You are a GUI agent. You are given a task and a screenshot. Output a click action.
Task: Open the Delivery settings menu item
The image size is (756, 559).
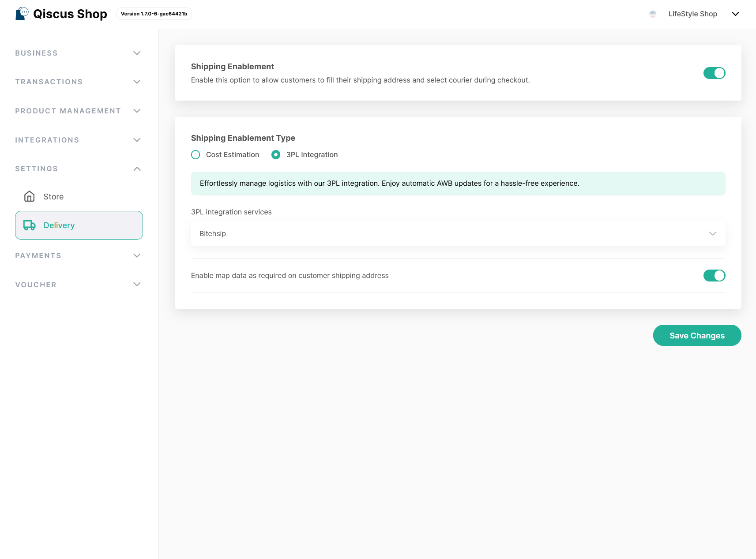(x=79, y=225)
